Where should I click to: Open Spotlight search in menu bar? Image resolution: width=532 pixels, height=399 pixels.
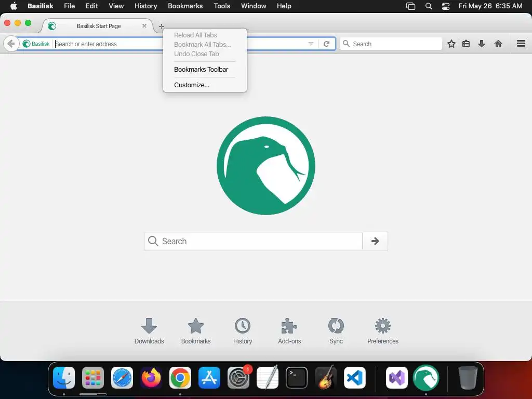tap(429, 6)
